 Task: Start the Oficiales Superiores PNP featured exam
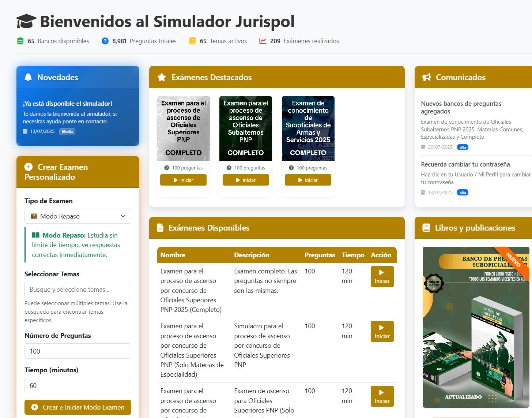[x=183, y=180]
